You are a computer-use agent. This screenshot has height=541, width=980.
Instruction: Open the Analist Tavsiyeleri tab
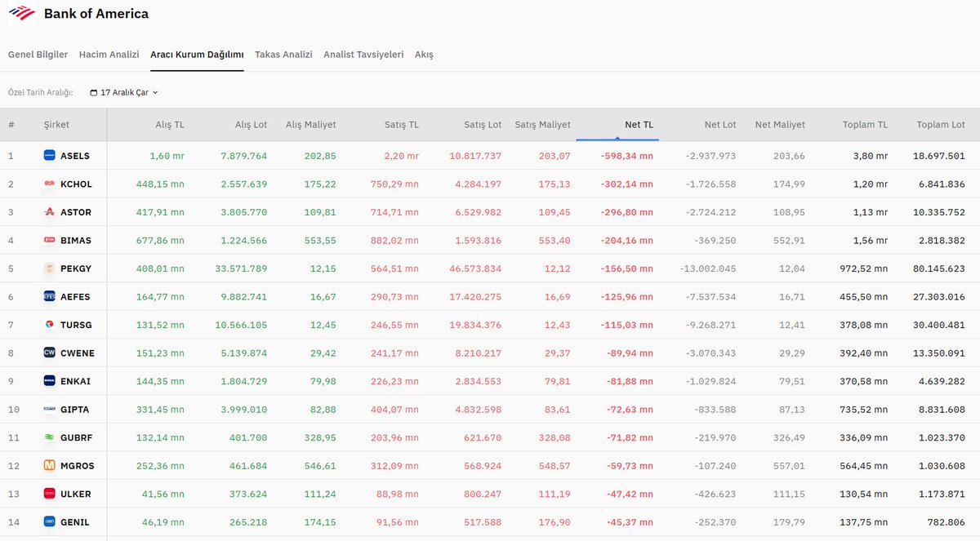363,55
